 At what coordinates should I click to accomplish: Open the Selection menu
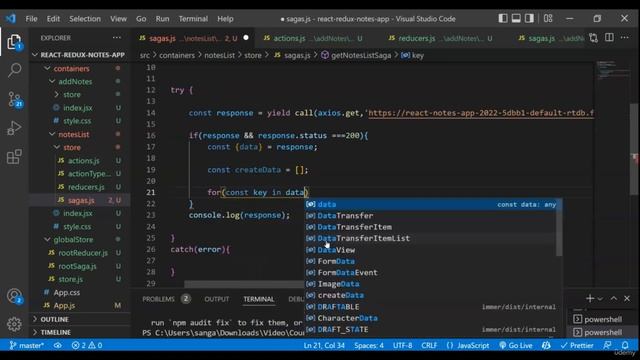tap(85, 19)
